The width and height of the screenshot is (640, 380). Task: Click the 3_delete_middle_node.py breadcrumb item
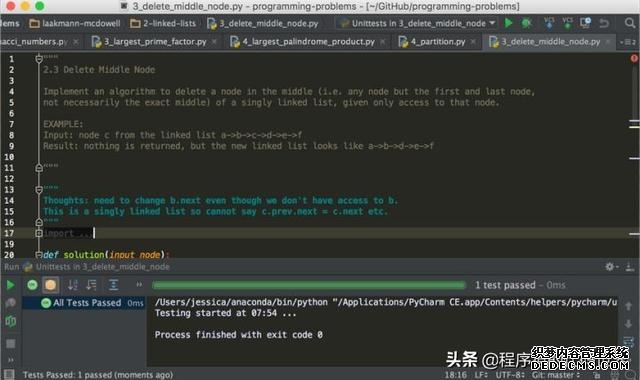pyautogui.click(x=263, y=23)
